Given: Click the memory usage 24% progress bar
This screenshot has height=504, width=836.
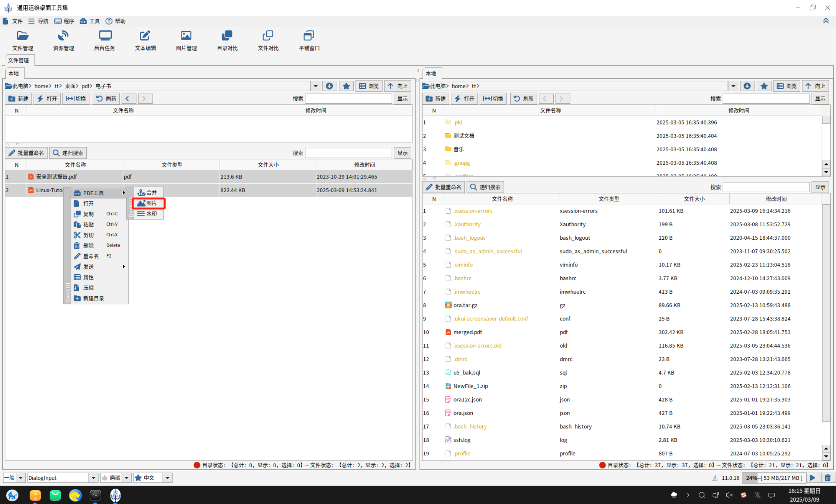Looking at the screenshot, I should pos(774,478).
